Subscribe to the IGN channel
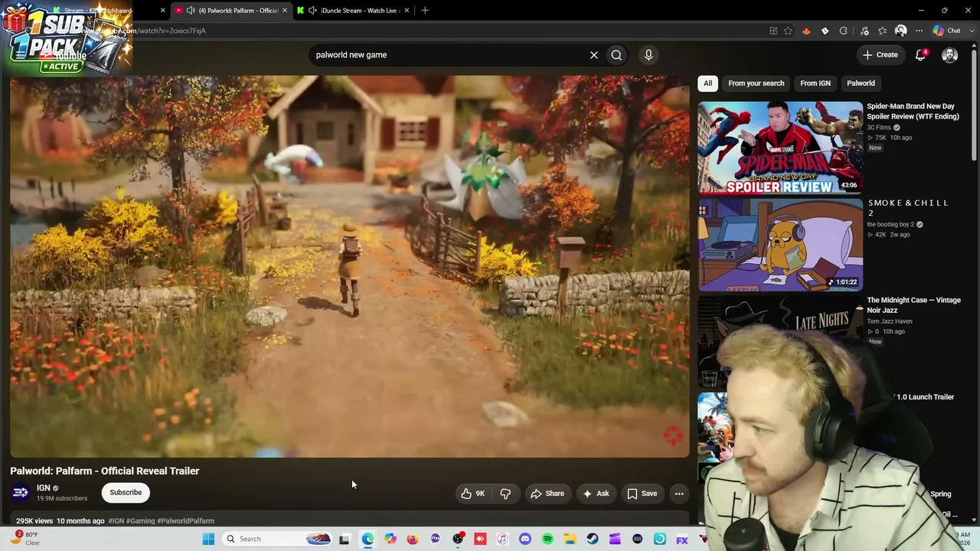980x551 pixels. (126, 493)
